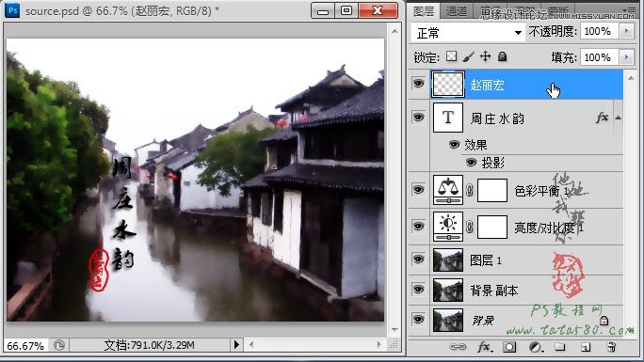Click the delete layer trash icon

pos(612,347)
